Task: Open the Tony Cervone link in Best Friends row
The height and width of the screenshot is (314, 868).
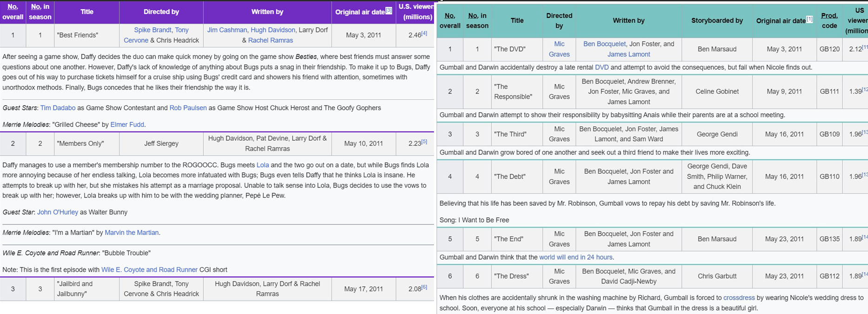Action: pyautogui.click(x=156, y=35)
